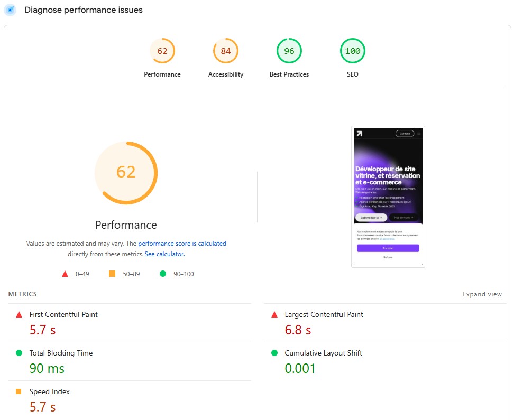Image resolution: width=514 pixels, height=420 pixels.
Task: Click the green circle icon beside Total Blocking Time
Action: [19, 352]
